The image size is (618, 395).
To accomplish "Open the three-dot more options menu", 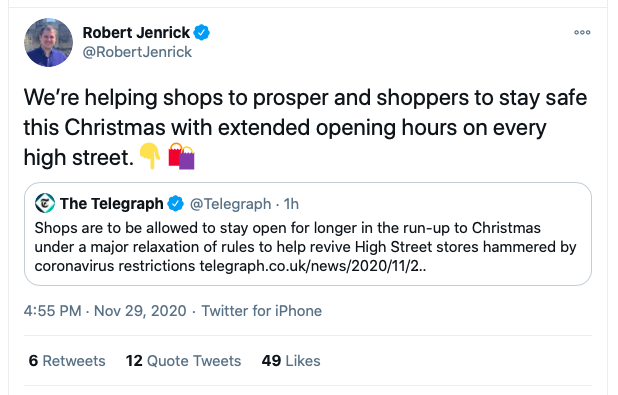I will (x=582, y=32).
